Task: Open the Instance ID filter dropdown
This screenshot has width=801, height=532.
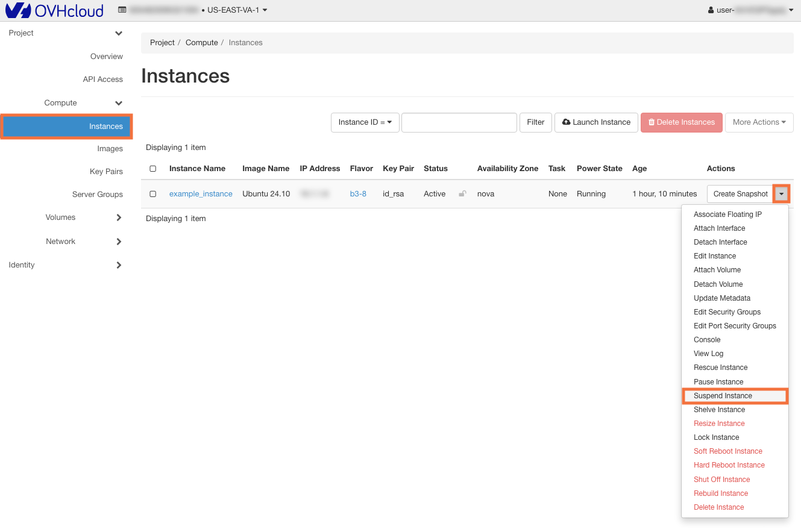Action: (365, 122)
